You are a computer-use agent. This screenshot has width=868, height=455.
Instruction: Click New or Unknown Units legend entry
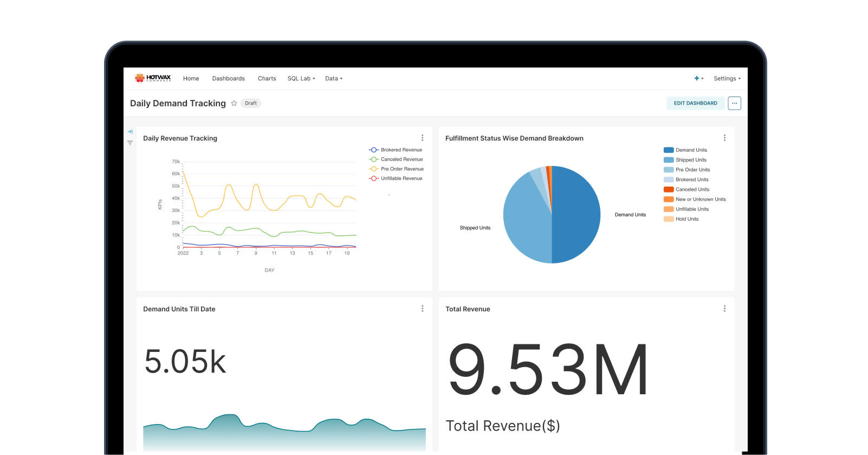[695, 199]
